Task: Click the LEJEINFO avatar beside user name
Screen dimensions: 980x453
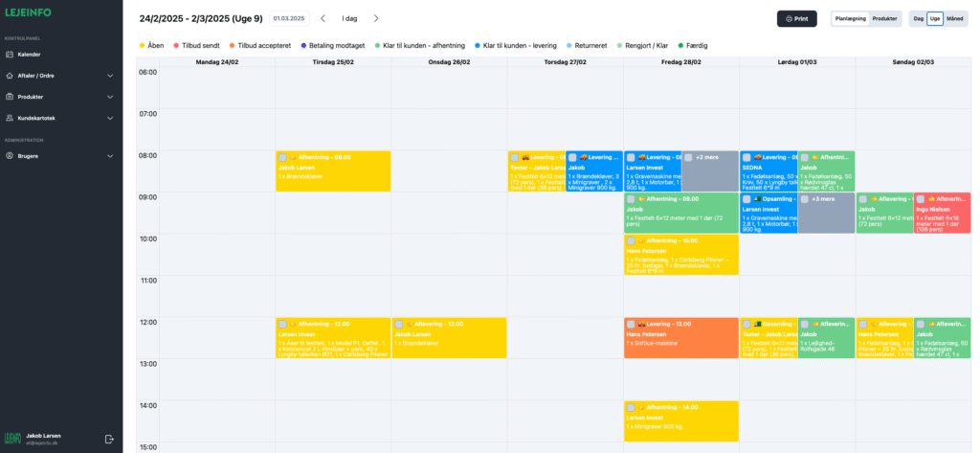Action: [13, 439]
